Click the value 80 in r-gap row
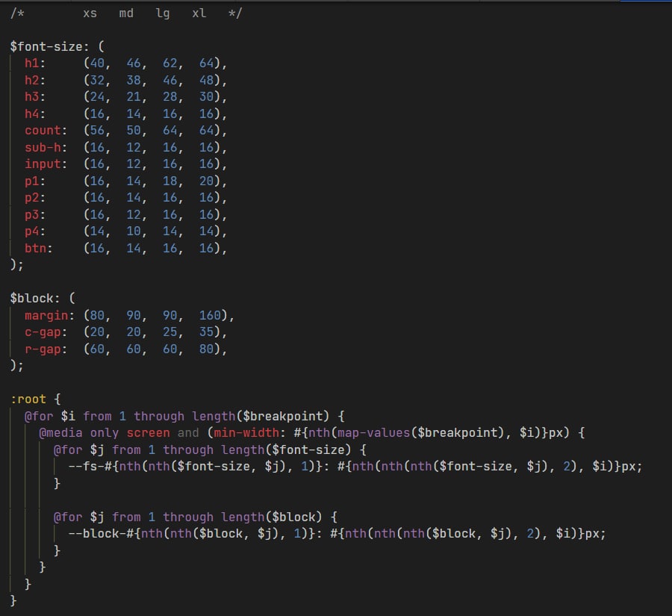The width and height of the screenshot is (672, 616). coord(206,349)
